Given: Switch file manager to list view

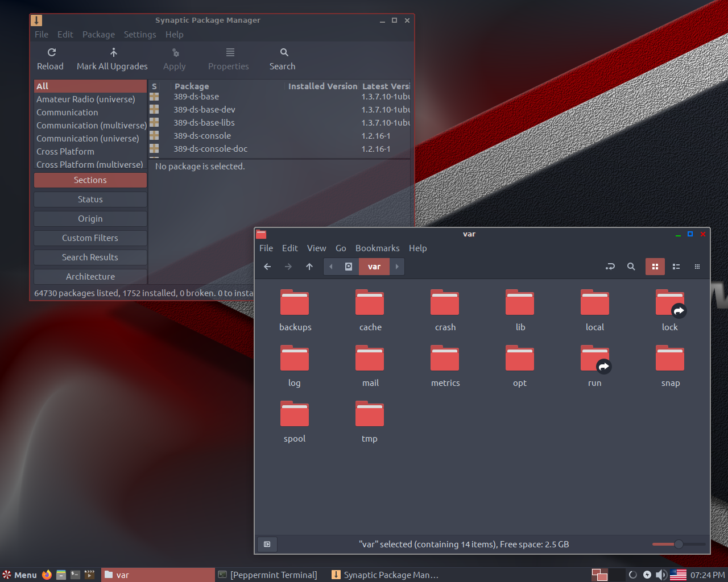Looking at the screenshot, I should (x=676, y=267).
